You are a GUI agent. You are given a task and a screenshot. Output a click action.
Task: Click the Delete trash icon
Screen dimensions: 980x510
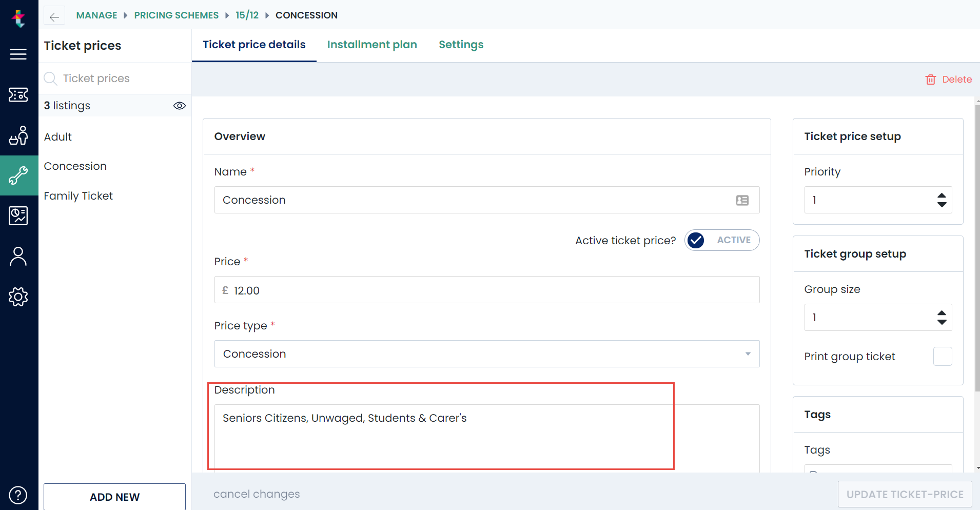coord(931,80)
